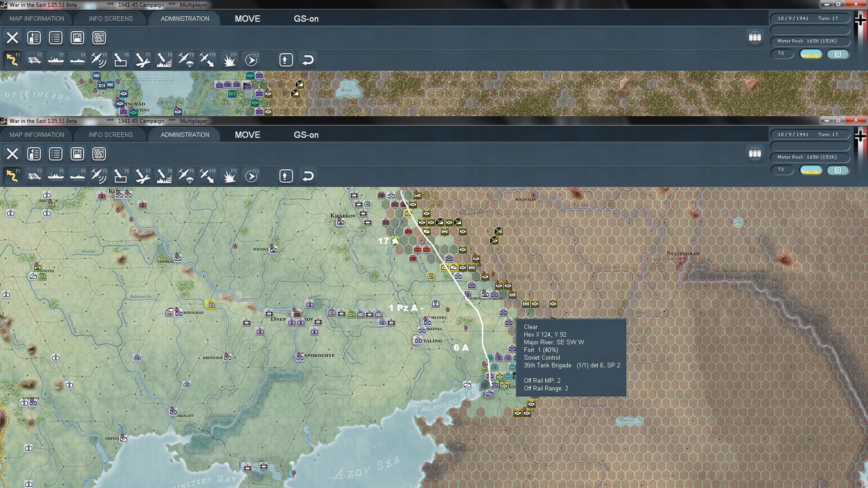
Task: Click save game floppy icon in lower window
Action: (77, 154)
